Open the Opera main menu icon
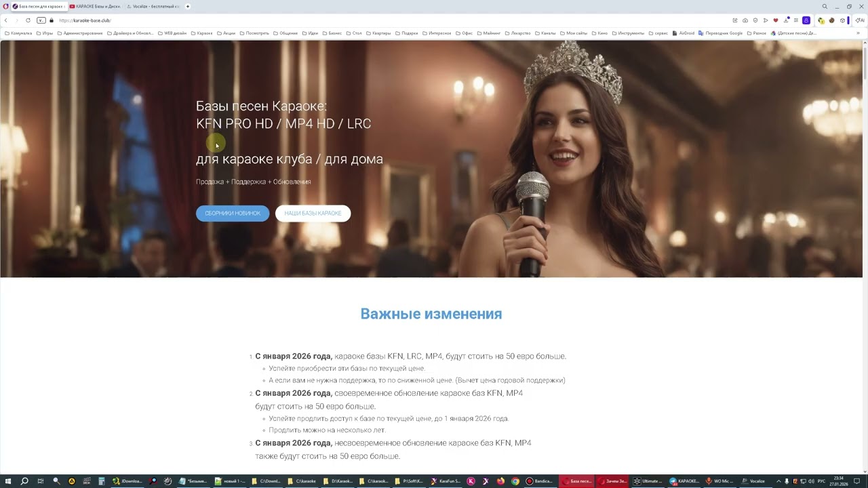Screen dimensions: 868x488 pos(5,6)
